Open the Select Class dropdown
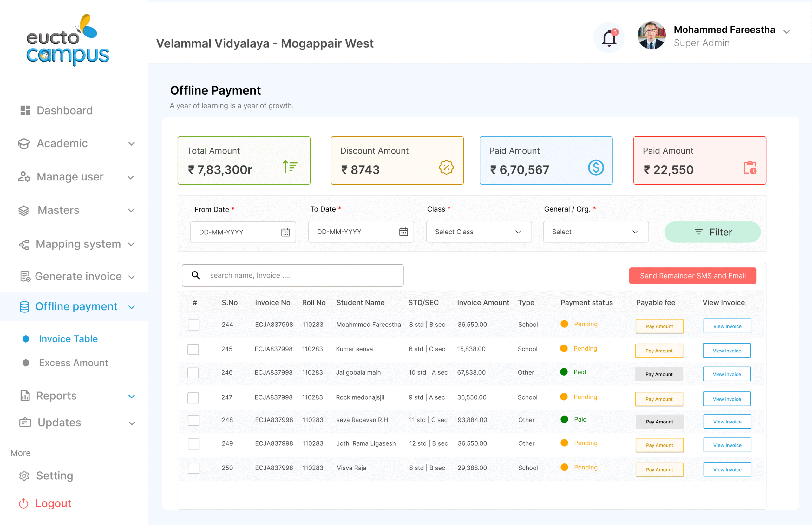Image resolution: width=812 pixels, height=525 pixels. point(479,232)
